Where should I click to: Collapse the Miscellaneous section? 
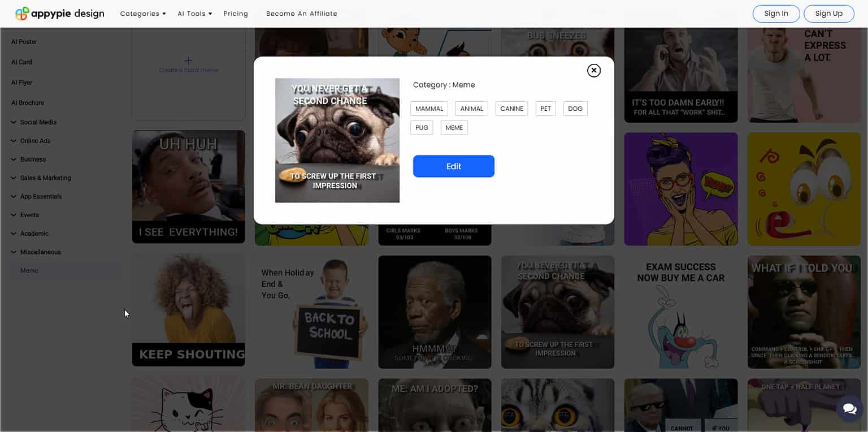click(x=41, y=252)
